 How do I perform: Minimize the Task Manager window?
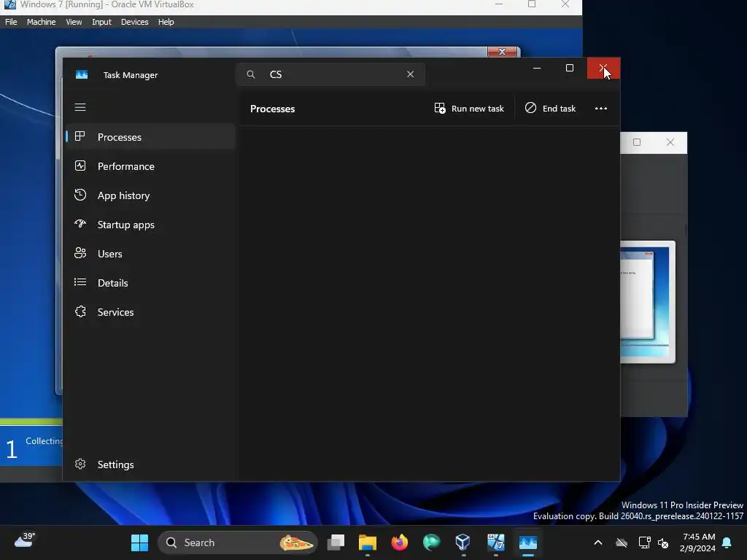click(x=537, y=68)
